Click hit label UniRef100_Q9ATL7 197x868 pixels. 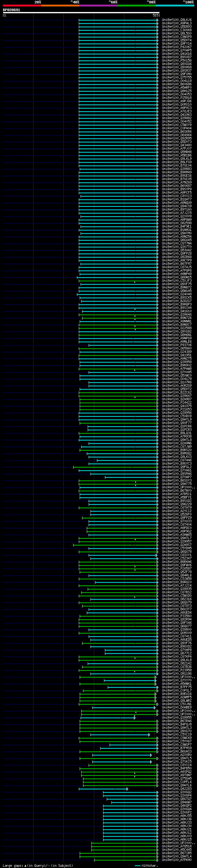click(177, 538)
